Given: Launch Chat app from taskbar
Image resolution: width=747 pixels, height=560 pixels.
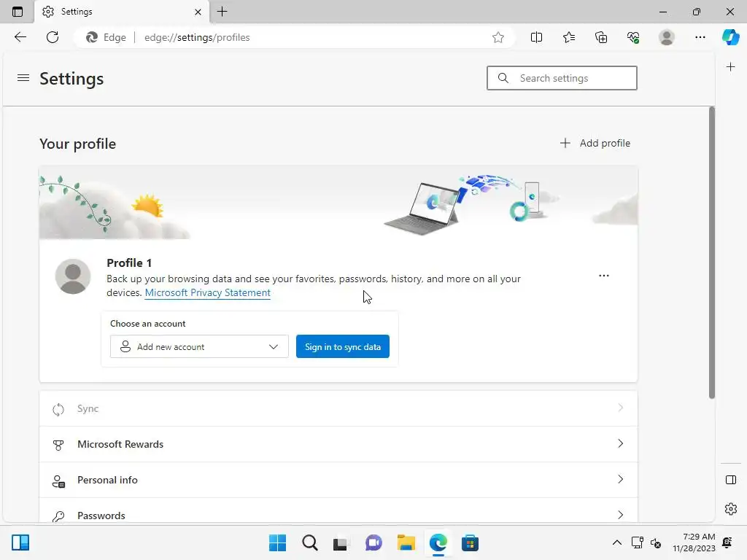Looking at the screenshot, I should (x=373, y=542).
